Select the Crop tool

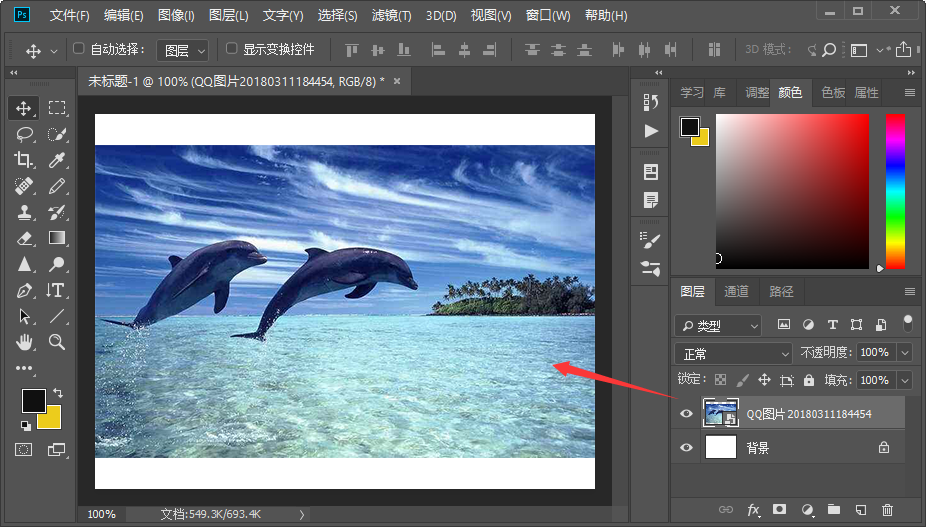coord(24,160)
